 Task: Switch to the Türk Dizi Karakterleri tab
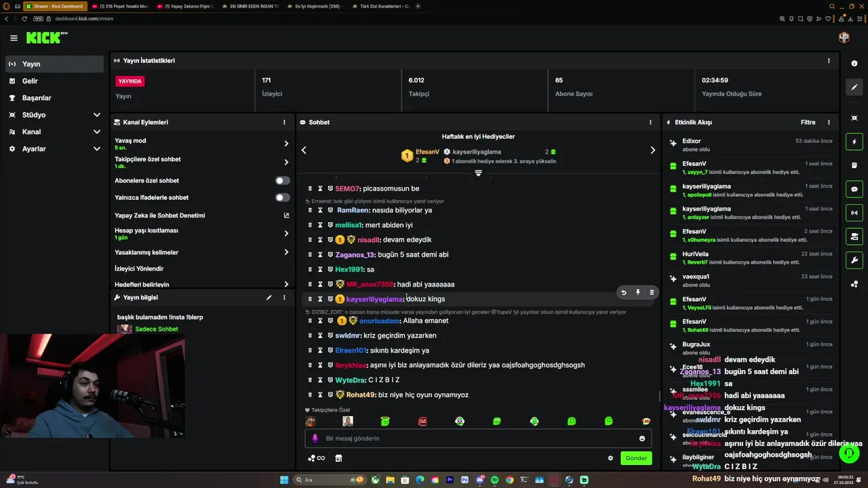(x=382, y=6)
